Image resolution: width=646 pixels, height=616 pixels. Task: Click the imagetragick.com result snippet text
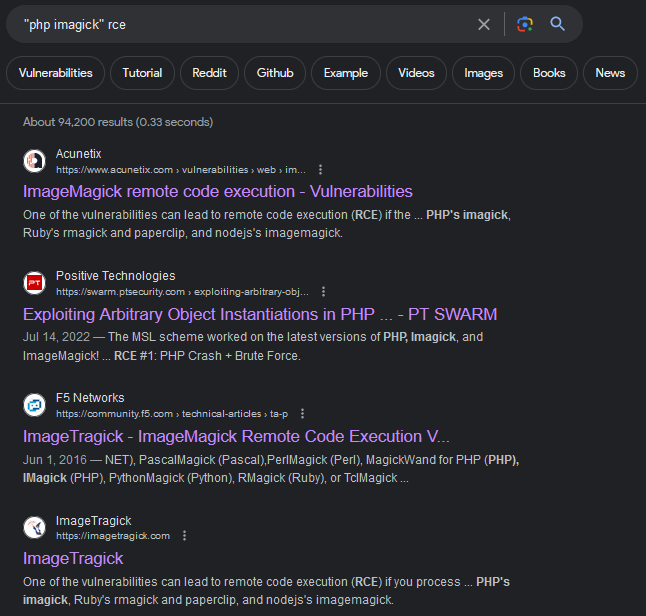tap(267, 590)
